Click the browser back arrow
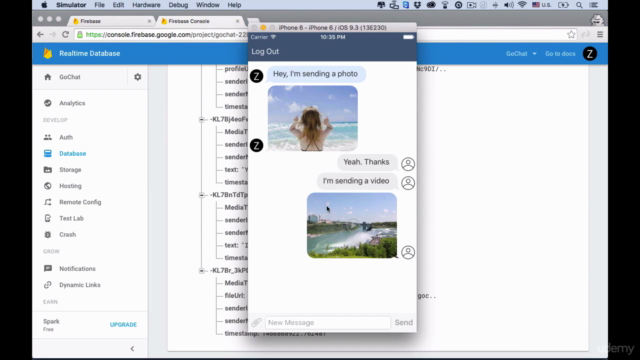 40,35
